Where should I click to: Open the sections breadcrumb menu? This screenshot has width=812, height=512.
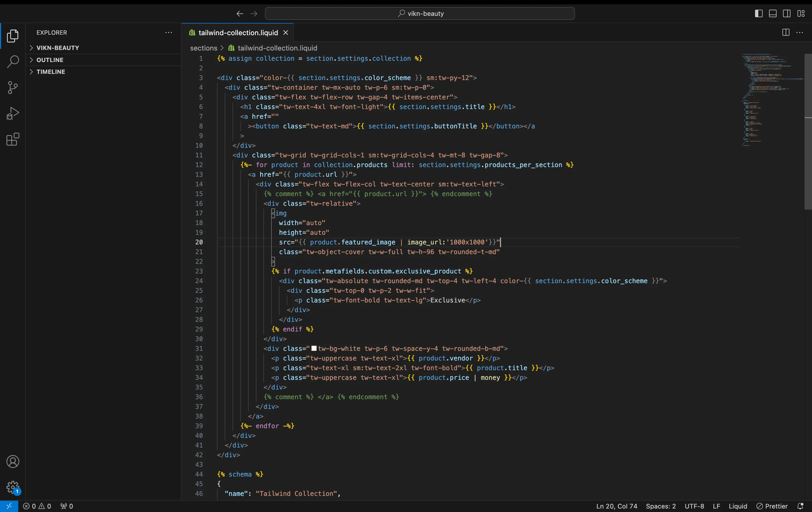203,48
